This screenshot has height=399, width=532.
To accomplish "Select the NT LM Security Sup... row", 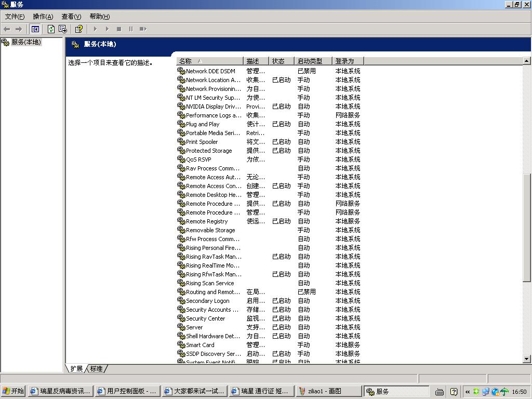I will (269, 98).
